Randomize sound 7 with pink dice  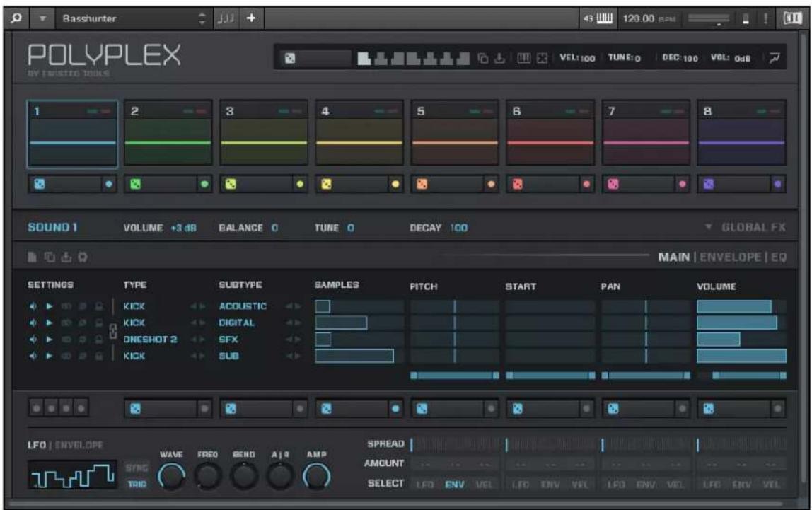coord(613,184)
